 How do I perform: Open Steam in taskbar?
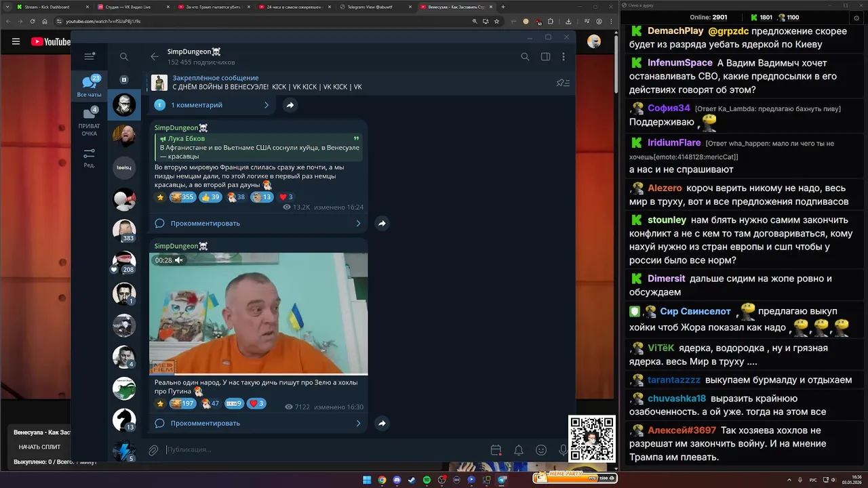tap(412, 480)
